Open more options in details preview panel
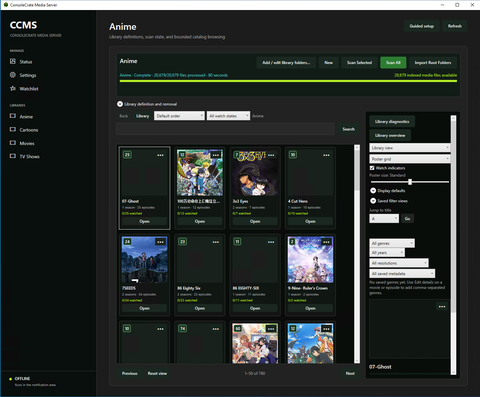The height and width of the screenshot is (397, 480). (x=442, y=306)
